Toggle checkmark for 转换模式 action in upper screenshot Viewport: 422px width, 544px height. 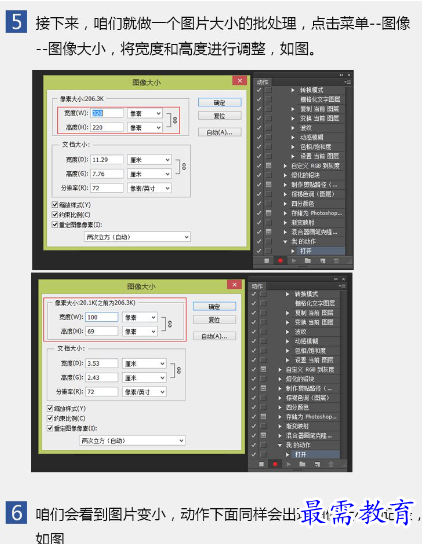point(259,90)
